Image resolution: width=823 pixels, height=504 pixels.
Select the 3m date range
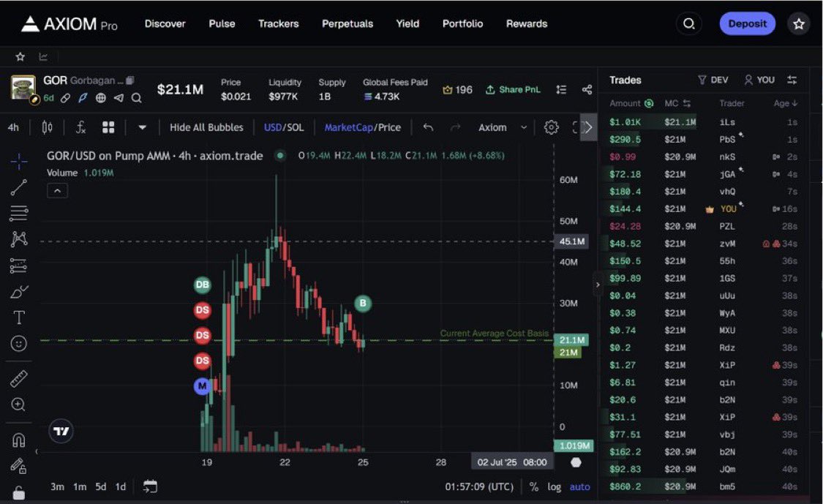pyautogui.click(x=57, y=486)
